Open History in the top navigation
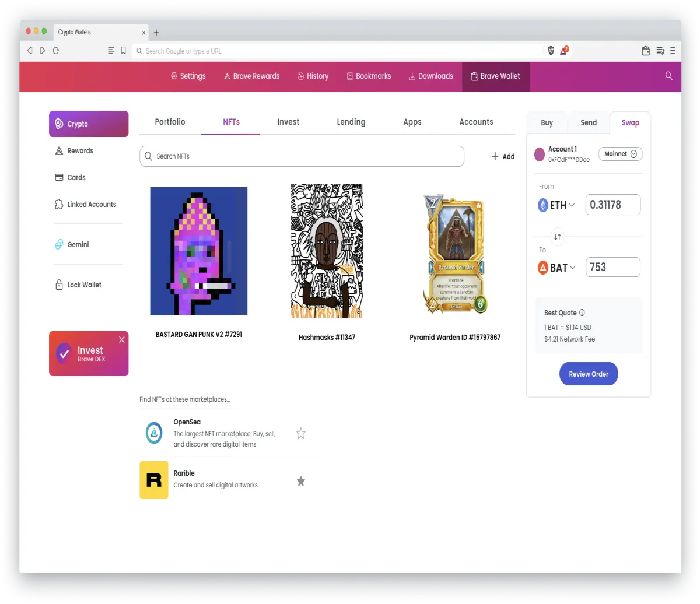The width and height of the screenshot is (700, 604). pyautogui.click(x=313, y=76)
